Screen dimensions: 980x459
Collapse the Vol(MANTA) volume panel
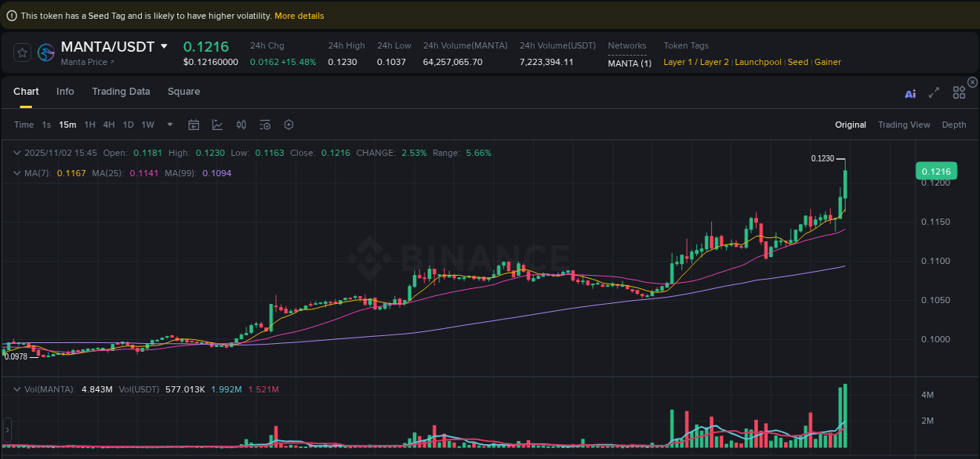coord(16,388)
